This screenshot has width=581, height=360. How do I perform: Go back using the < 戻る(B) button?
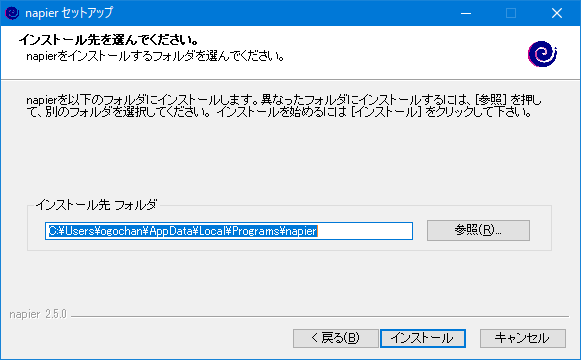336,338
